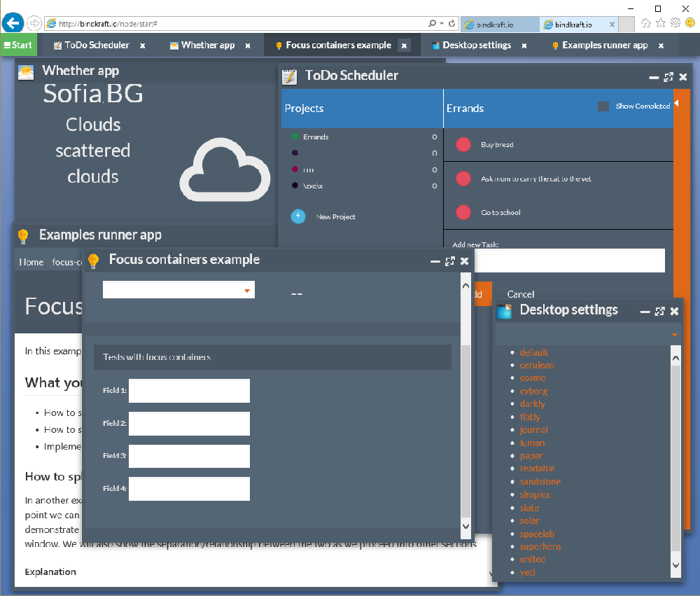Click the Examples runner app lightbulb icon
This screenshot has width=700, height=596.
click(23, 235)
